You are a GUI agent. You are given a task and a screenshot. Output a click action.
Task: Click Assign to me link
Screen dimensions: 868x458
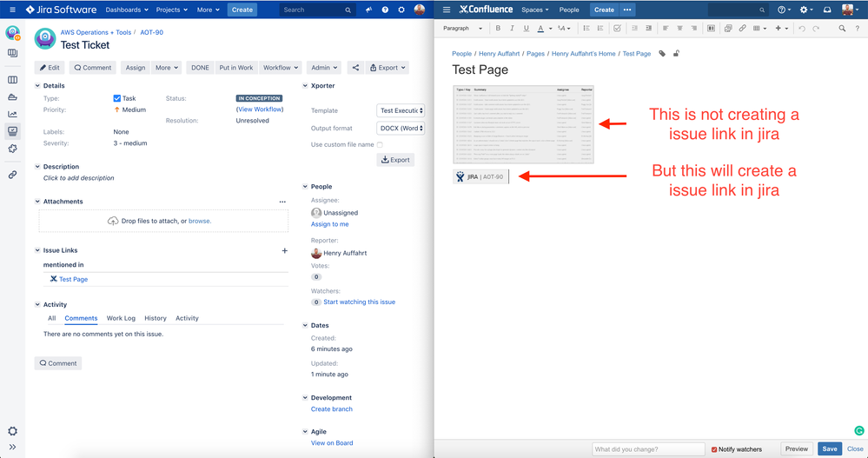[x=330, y=224]
